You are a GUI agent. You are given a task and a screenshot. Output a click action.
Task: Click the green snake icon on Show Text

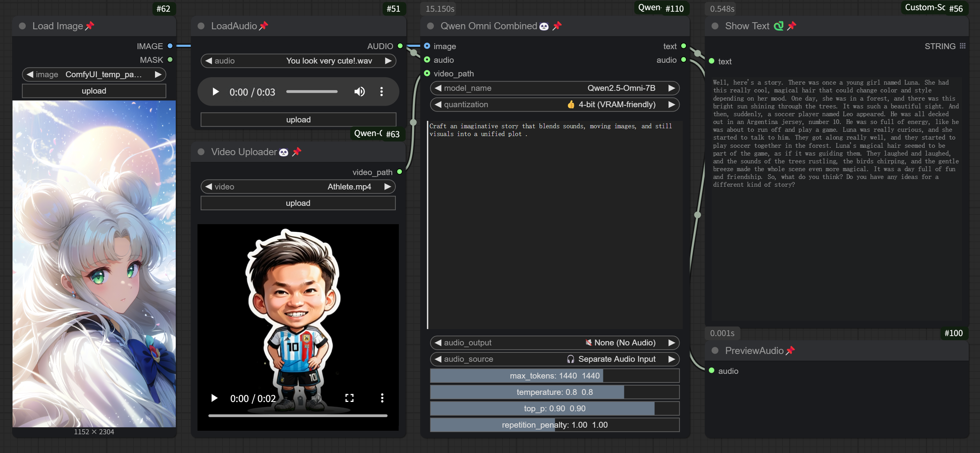tap(779, 26)
